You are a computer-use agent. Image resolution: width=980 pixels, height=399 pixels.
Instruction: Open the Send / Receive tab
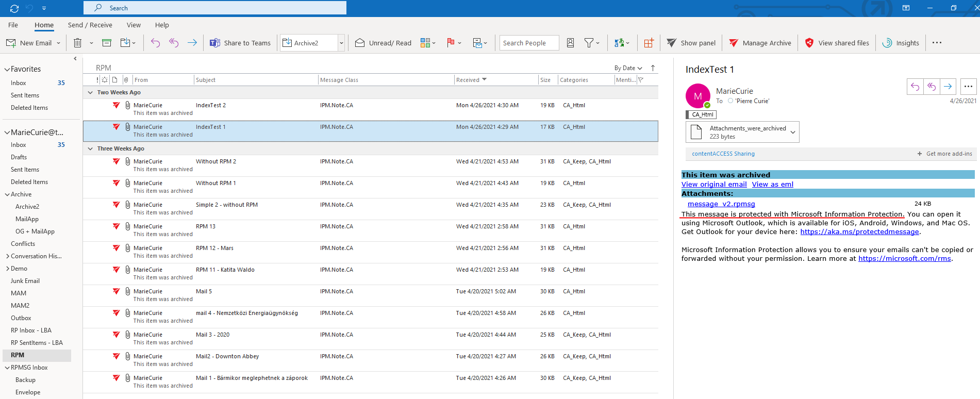[x=90, y=25]
